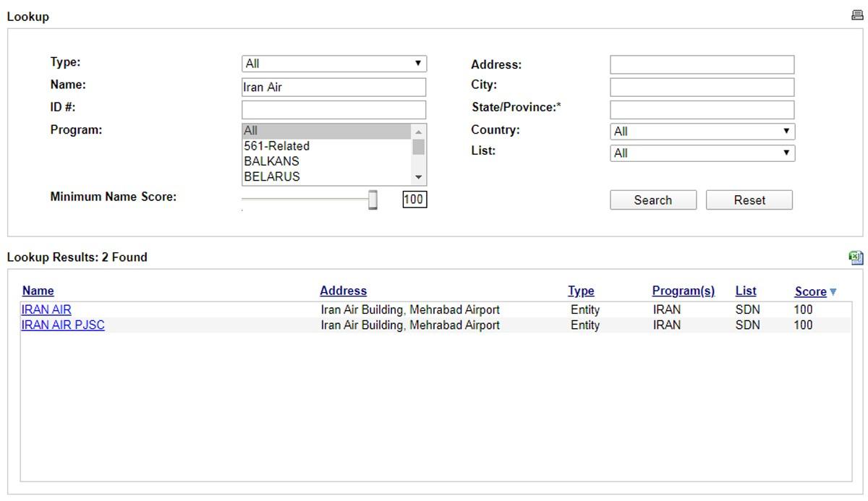Image resolution: width=868 pixels, height=501 pixels.
Task: Open the IRAN AIR entity link
Action: (46, 309)
